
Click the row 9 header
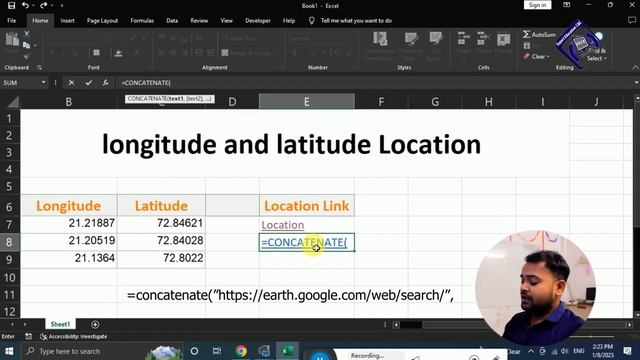10,259
